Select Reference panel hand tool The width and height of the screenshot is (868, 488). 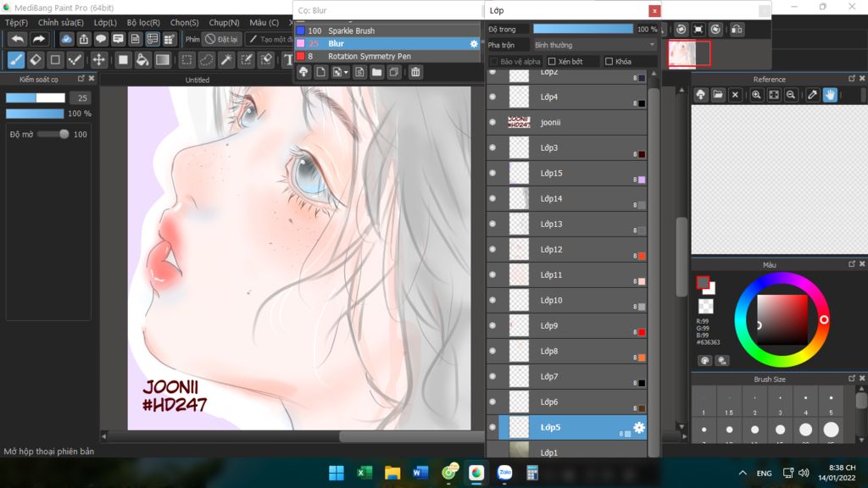point(830,95)
